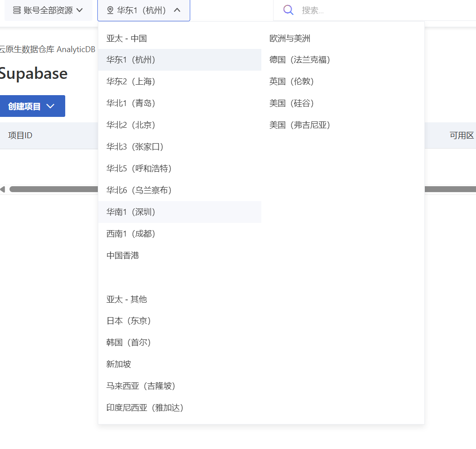476x449 pixels.
Task: Click the location pin icon in region selector
Action: 110,10
